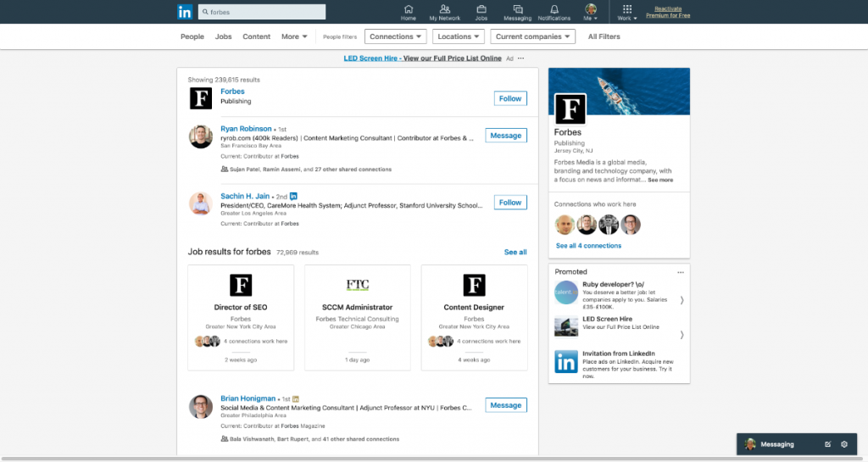
Task: Click the Invitation from LinkedIn ad title
Action: [618, 353]
